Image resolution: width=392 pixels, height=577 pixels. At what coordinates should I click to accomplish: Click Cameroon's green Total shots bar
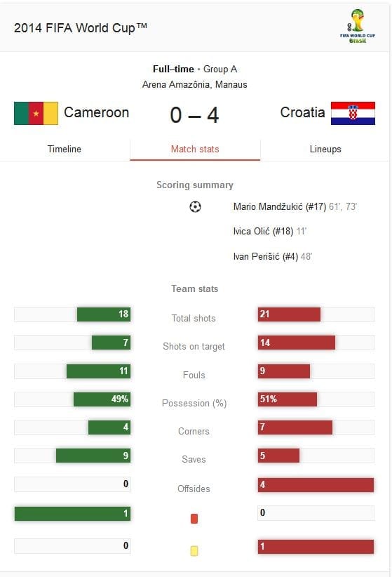[104, 314]
